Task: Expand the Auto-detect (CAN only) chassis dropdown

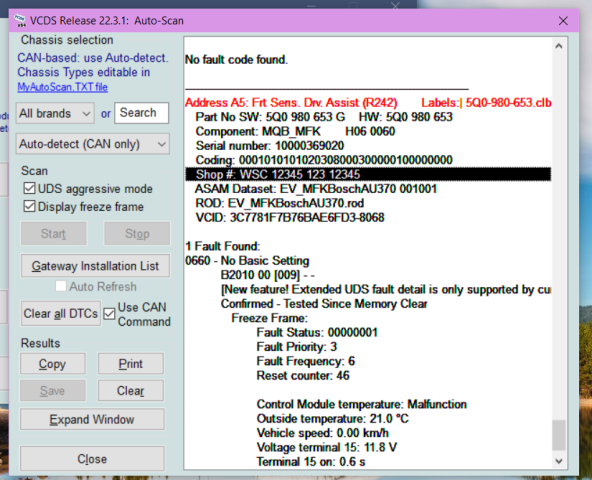Action: [x=92, y=144]
